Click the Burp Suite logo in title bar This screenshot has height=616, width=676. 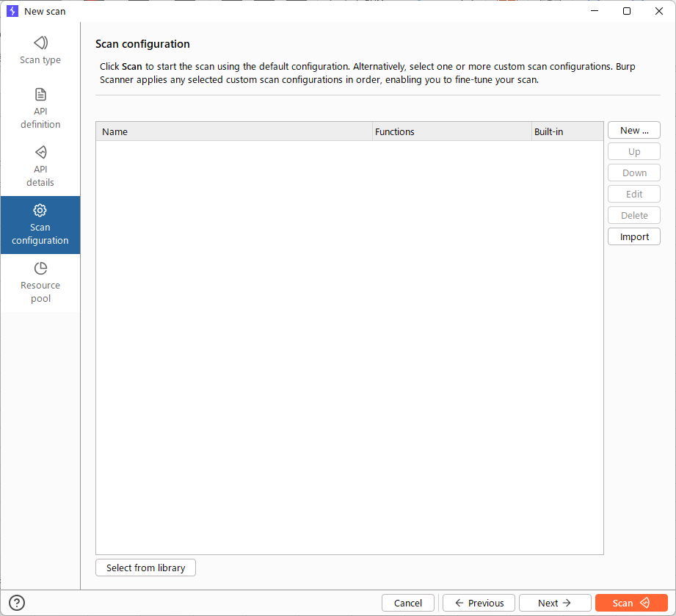click(x=12, y=11)
